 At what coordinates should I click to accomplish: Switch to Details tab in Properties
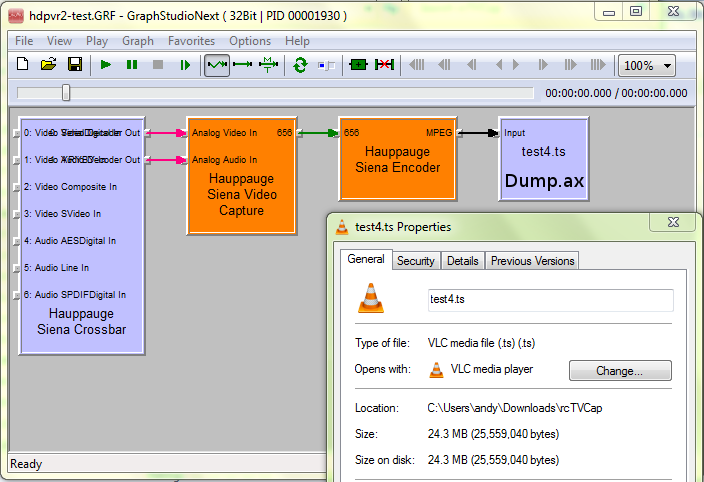462,261
